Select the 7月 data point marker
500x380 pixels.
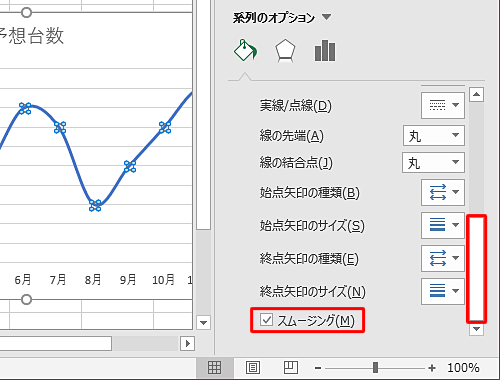(x=60, y=127)
